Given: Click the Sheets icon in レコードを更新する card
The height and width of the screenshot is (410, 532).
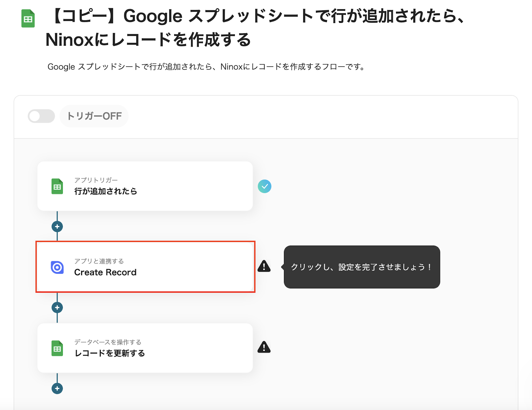Looking at the screenshot, I should (57, 348).
